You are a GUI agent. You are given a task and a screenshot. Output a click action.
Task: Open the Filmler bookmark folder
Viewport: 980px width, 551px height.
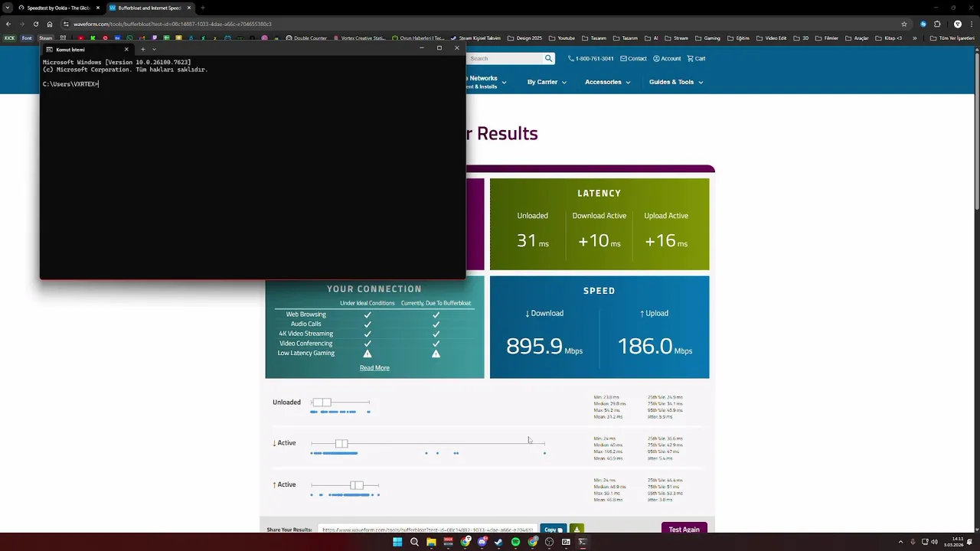pyautogui.click(x=826, y=37)
